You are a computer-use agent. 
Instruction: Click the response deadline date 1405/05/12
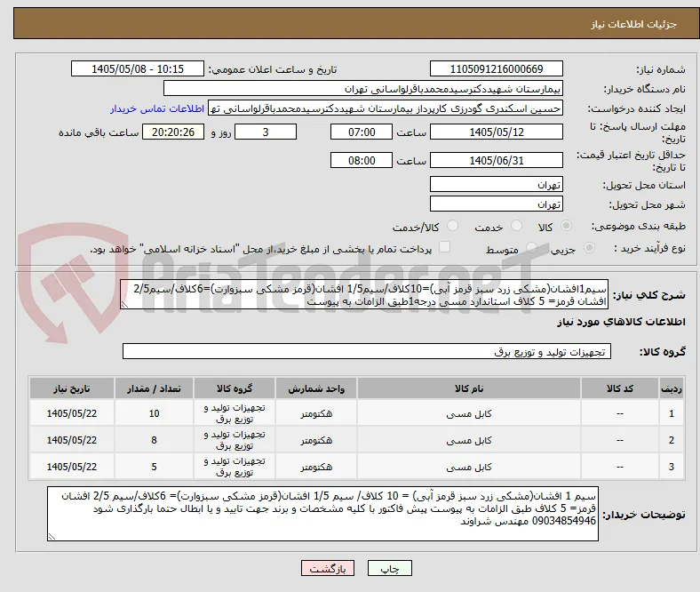click(497, 132)
